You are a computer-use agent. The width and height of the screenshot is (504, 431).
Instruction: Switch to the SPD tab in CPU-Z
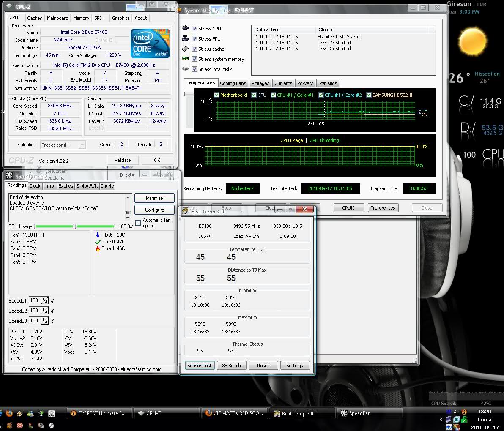click(x=99, y=18)
